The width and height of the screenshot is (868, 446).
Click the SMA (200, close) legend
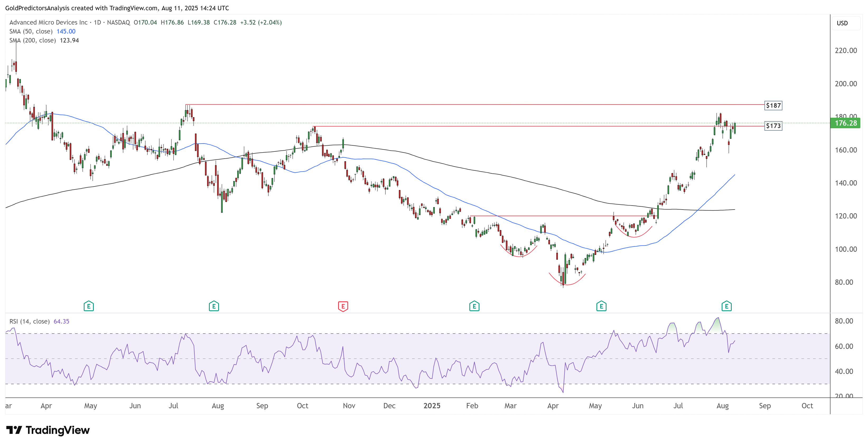point(33,40)
